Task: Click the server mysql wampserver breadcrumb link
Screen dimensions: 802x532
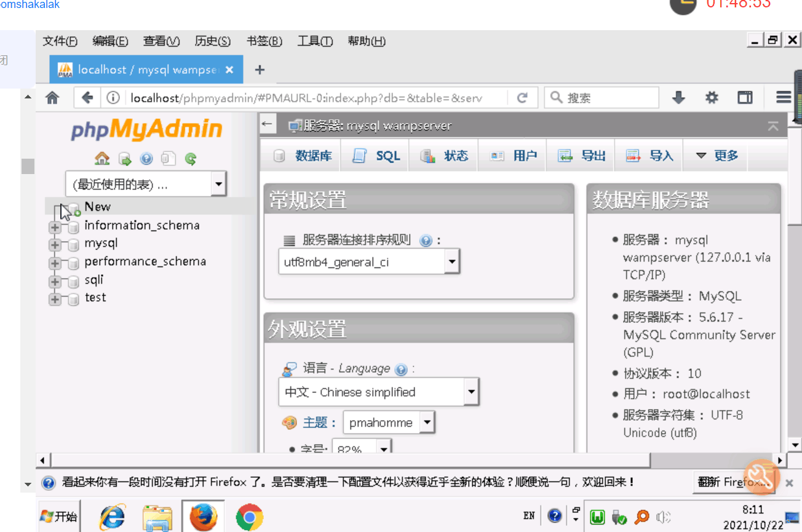Action: pos(377,126)
